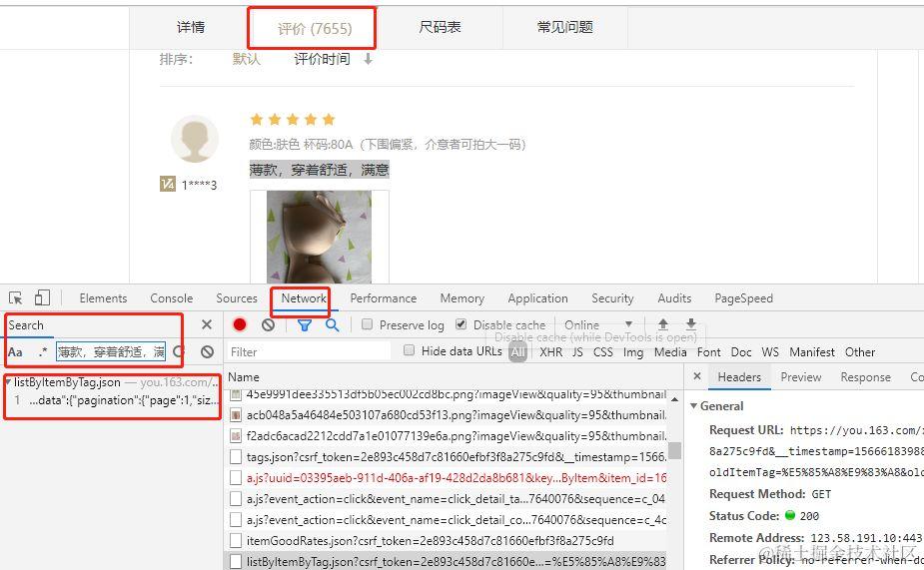The width and height of the screenshot is (924, 570).
Task: Enable Preserve log checkbox
Action: pyautogui.click(x=367, y=324)
